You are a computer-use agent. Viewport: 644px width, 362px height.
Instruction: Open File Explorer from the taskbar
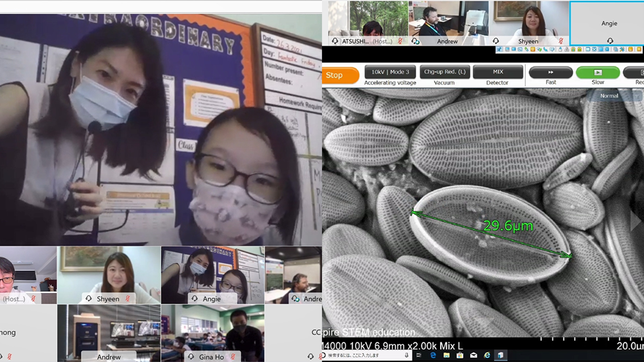coord(446,356)
